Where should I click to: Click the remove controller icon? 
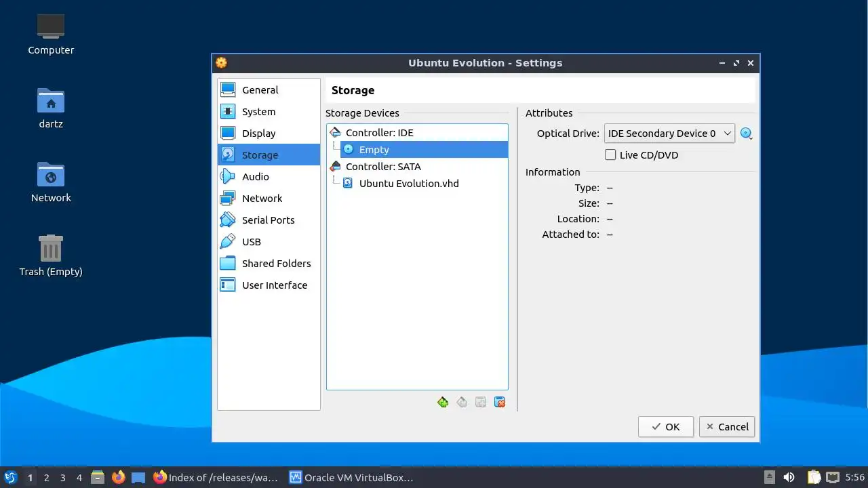[x=462, y=403]
